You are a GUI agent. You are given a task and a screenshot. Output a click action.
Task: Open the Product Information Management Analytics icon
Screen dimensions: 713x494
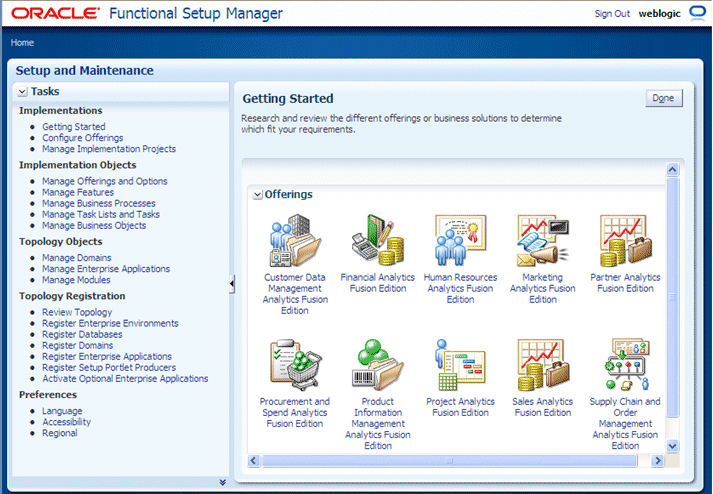click(x=377, y=365)
